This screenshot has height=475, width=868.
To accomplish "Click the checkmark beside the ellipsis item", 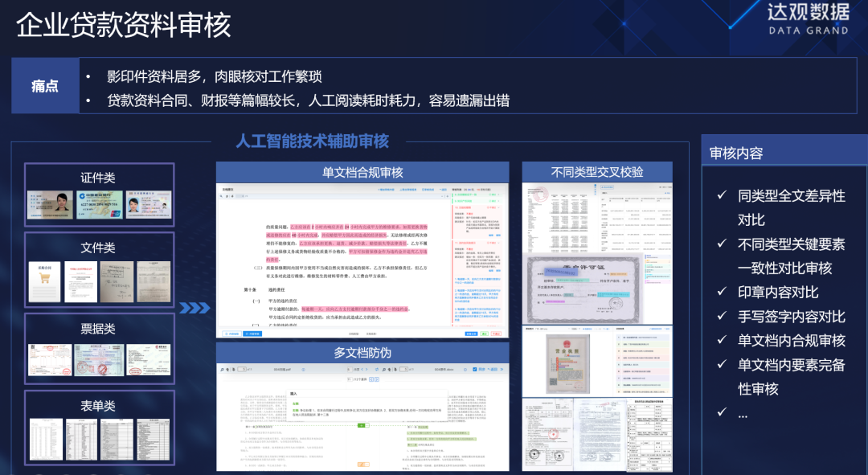I will [x=722, y=412].
